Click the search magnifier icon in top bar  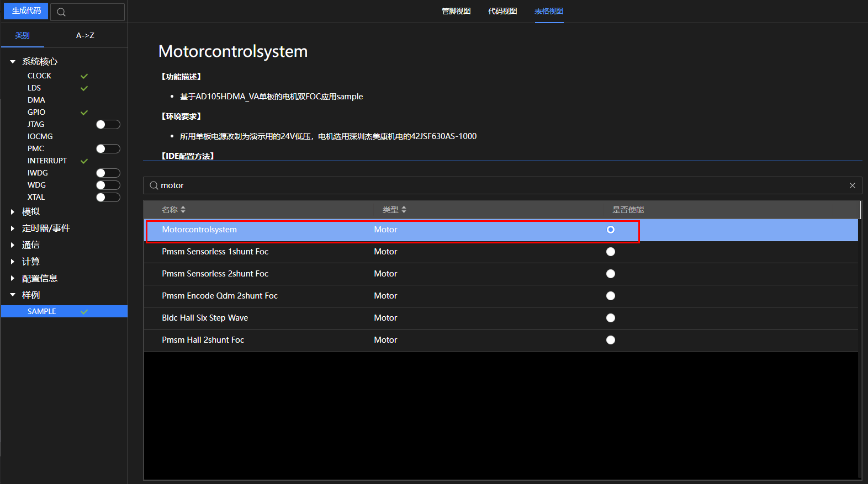61,12
